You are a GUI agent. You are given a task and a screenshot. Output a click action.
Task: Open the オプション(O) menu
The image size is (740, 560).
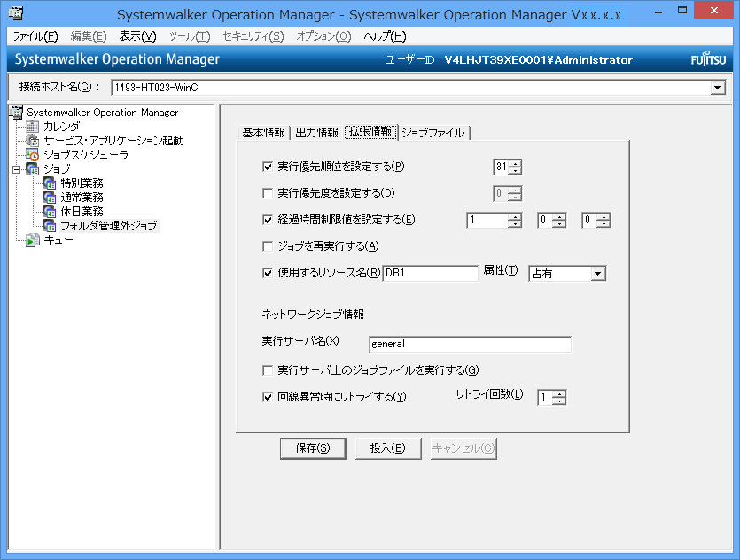coord(323,36)
